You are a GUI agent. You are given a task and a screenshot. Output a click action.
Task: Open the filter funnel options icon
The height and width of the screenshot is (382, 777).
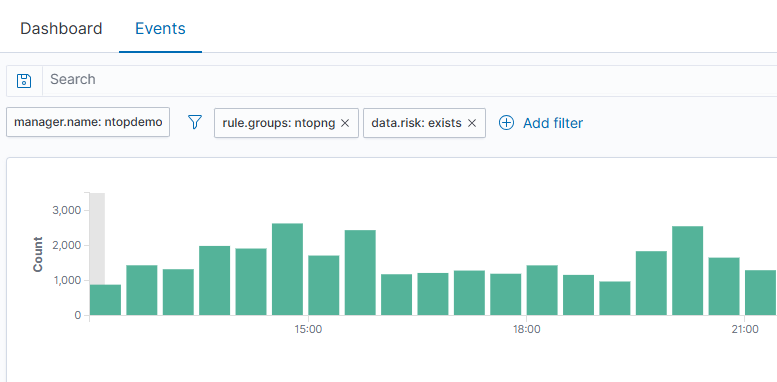[195, 122]
